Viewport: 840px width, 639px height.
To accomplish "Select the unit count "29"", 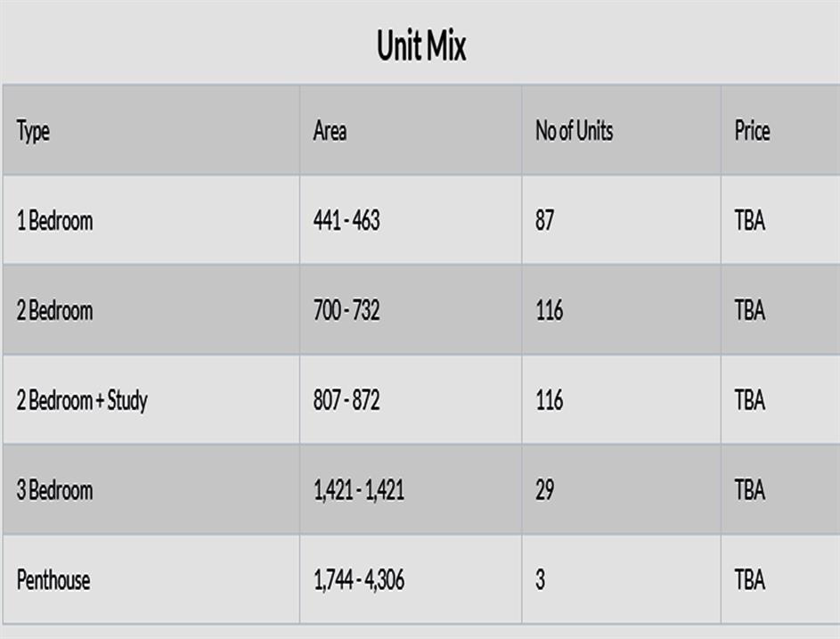I will tap(544, 490).
